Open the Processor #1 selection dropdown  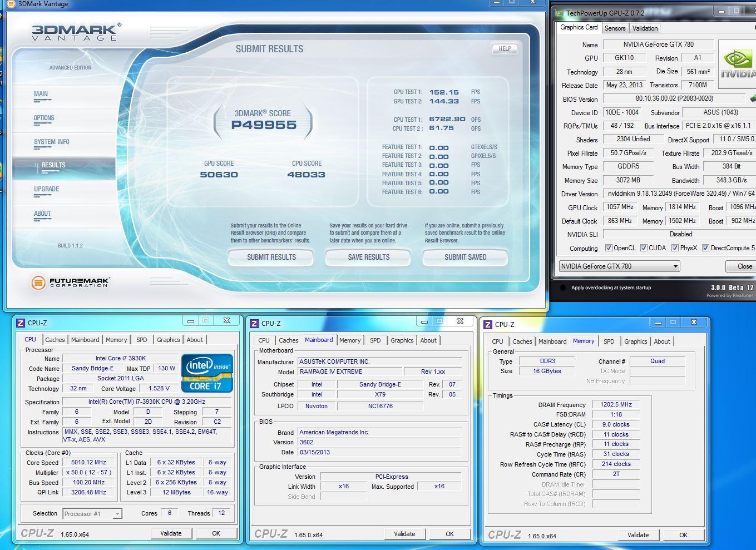[92, 514]
